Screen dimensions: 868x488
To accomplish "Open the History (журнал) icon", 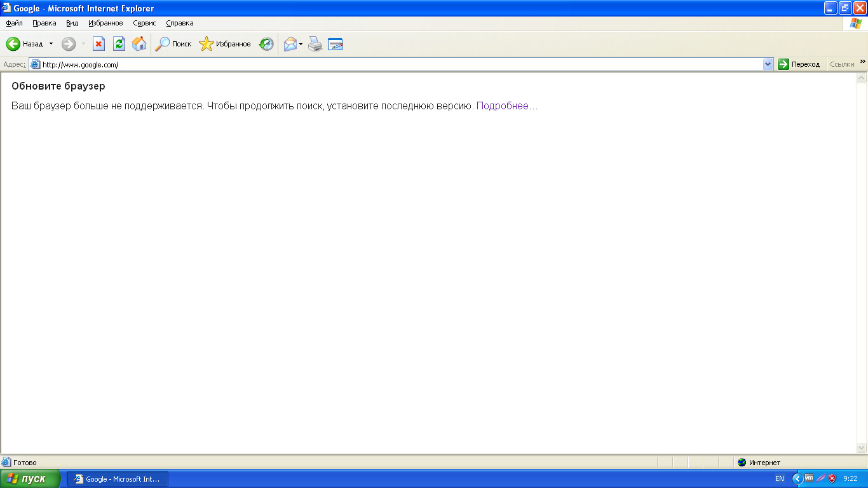I will pos(266,44).
